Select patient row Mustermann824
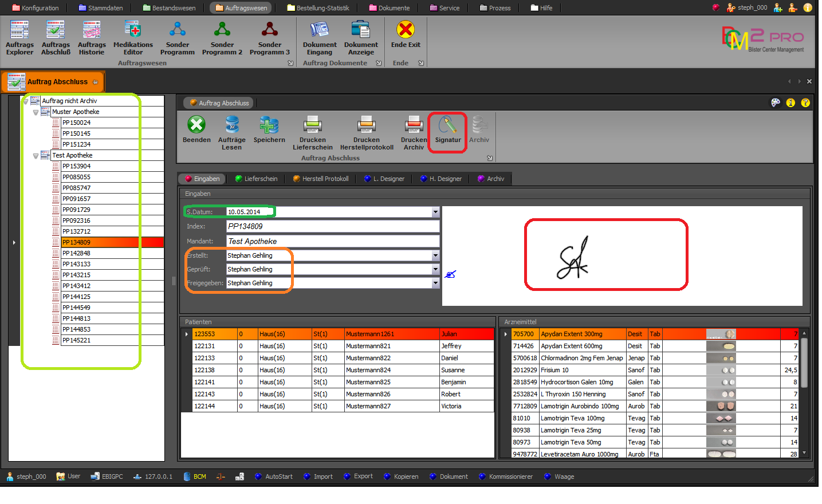 (368, 370)
